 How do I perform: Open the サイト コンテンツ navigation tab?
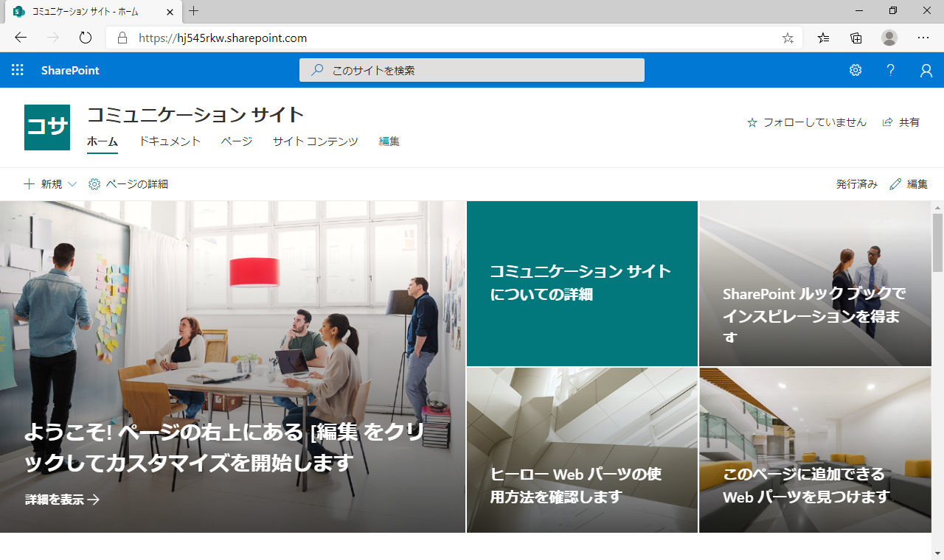[316, 141]
